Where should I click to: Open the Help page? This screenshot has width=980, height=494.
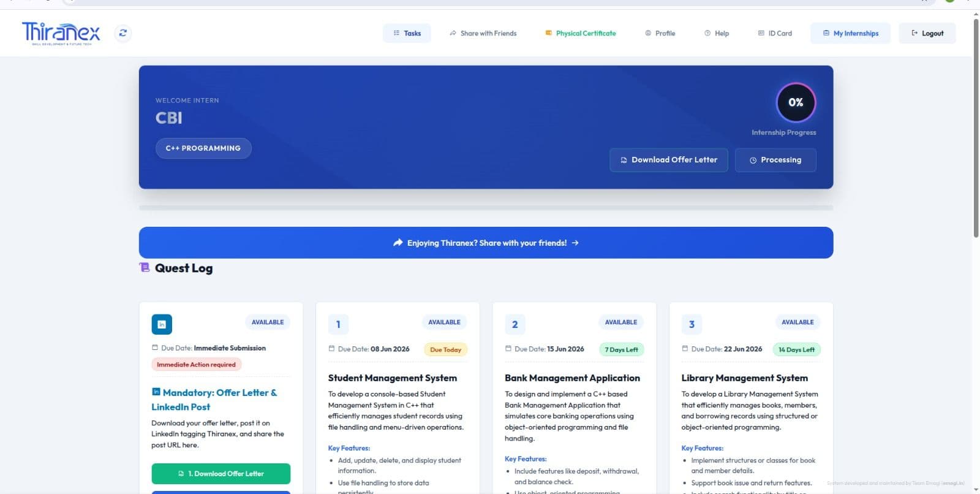coord(717,33)
